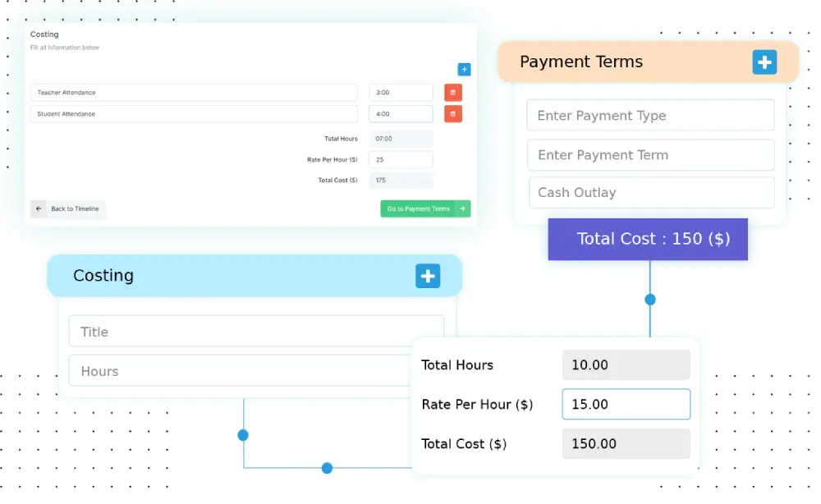Click the purple Total Cost : 150 ($) badge
Screen dimensions: 821x504
648,240
